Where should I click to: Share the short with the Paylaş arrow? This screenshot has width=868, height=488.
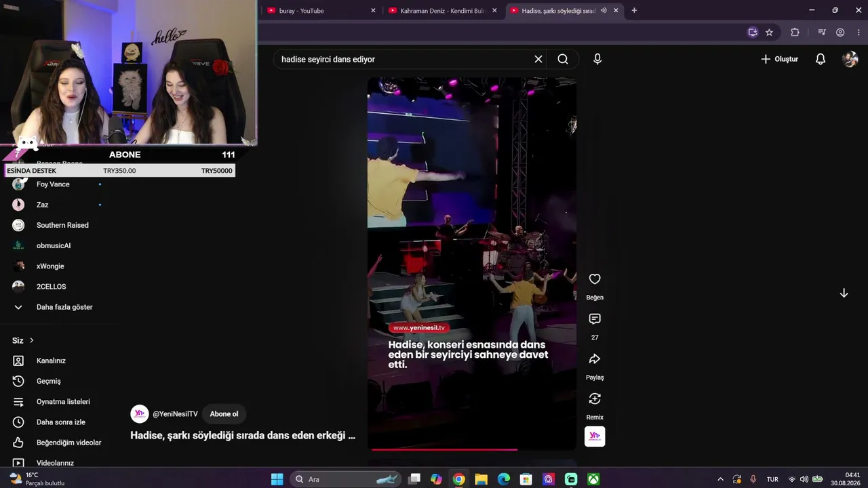(x=595, y=359)
